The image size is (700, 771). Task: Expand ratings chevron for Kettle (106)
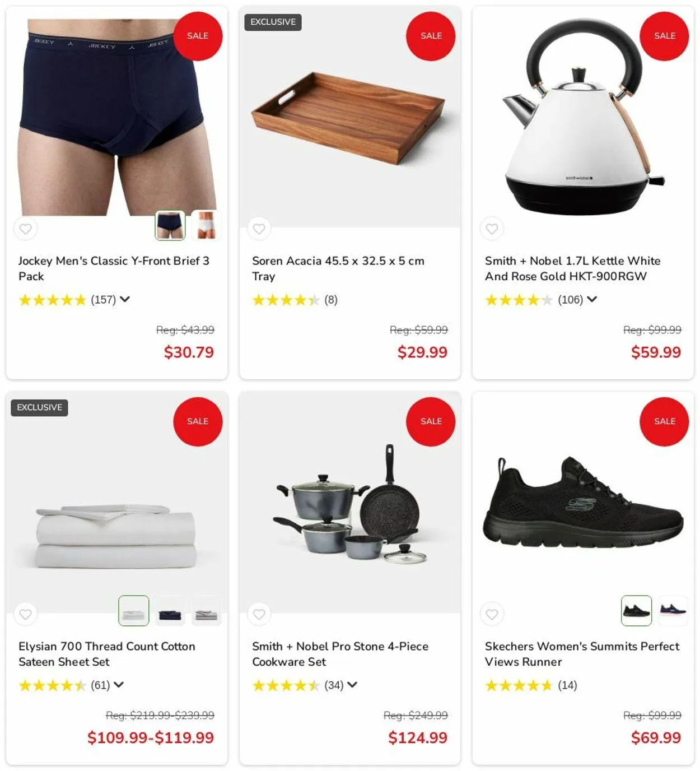point(592,299)
